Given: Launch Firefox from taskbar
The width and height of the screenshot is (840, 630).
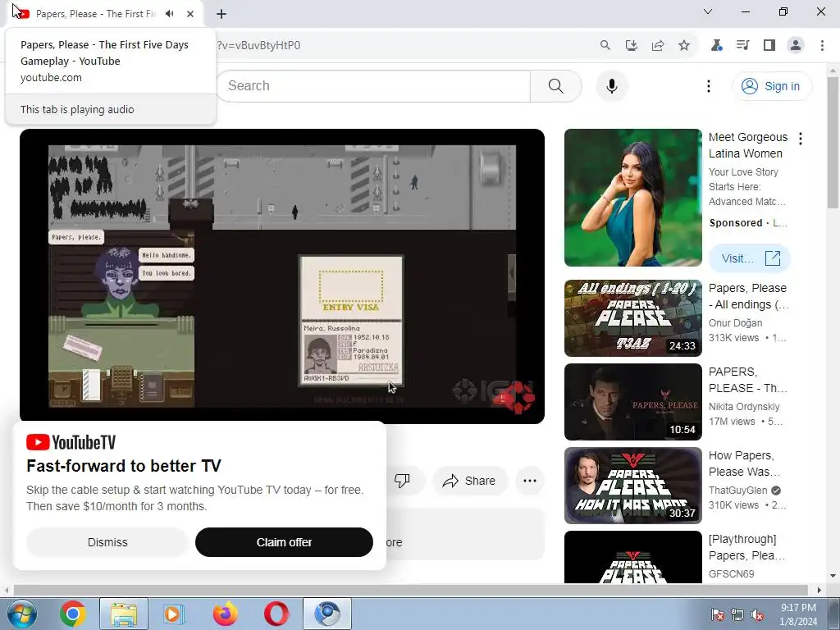Looking at the screenshot, I should click(225, 614).
